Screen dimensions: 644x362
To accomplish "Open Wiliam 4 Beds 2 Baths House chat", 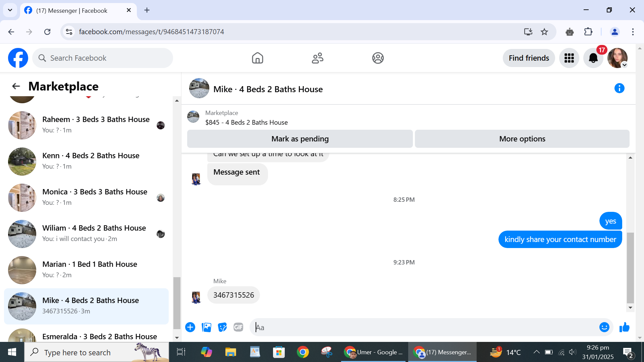I will pos(86,234).
